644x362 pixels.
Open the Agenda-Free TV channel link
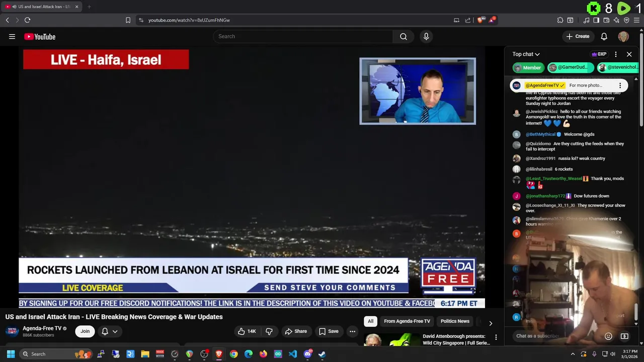point(42,328)
